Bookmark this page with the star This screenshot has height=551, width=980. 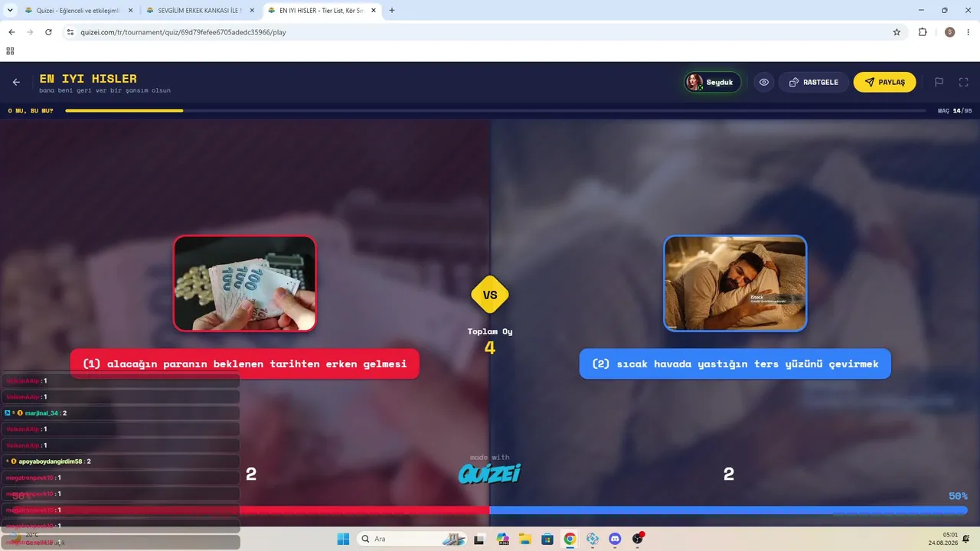[x=897, y=32]
